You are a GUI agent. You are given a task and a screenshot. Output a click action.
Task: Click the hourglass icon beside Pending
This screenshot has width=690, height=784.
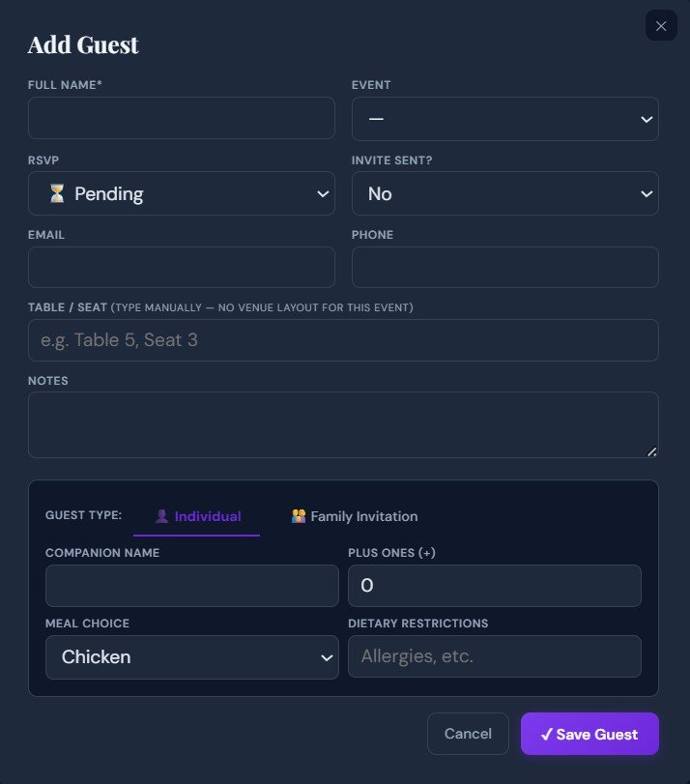point(57,193)
